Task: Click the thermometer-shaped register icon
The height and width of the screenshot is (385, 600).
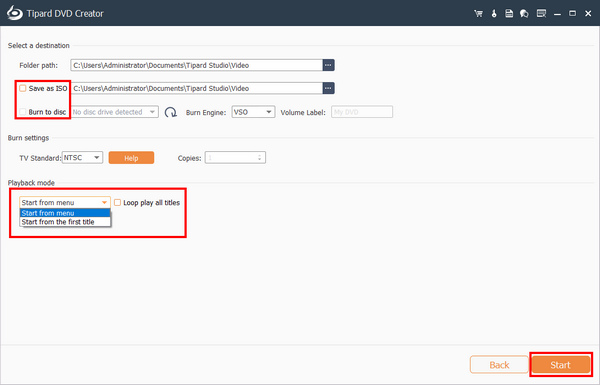Action: point(494,14)
